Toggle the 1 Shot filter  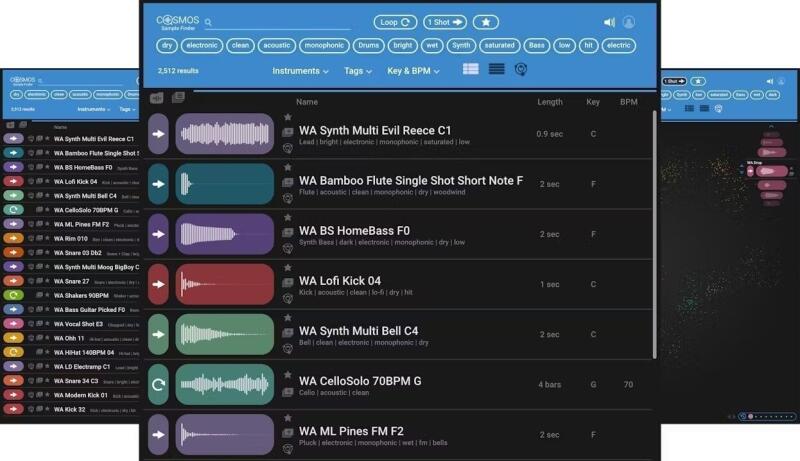pyautogui.click(x=444, y=22)
